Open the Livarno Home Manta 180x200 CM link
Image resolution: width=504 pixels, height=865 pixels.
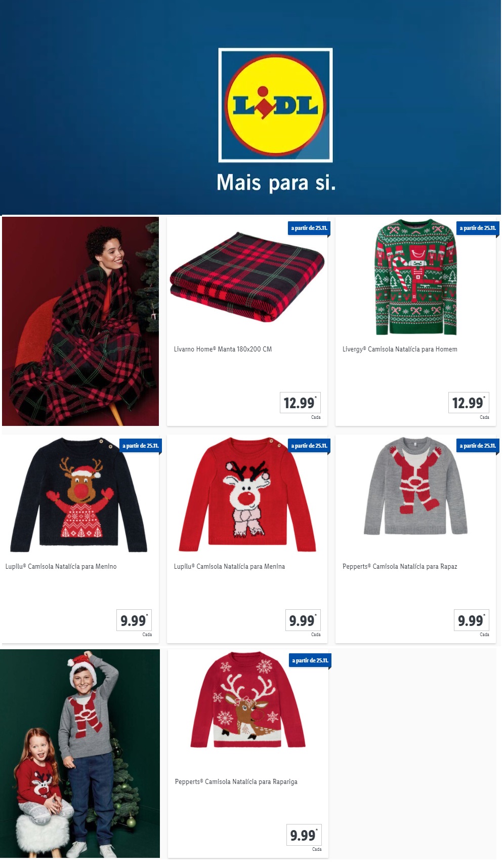[x=223, y=349]
